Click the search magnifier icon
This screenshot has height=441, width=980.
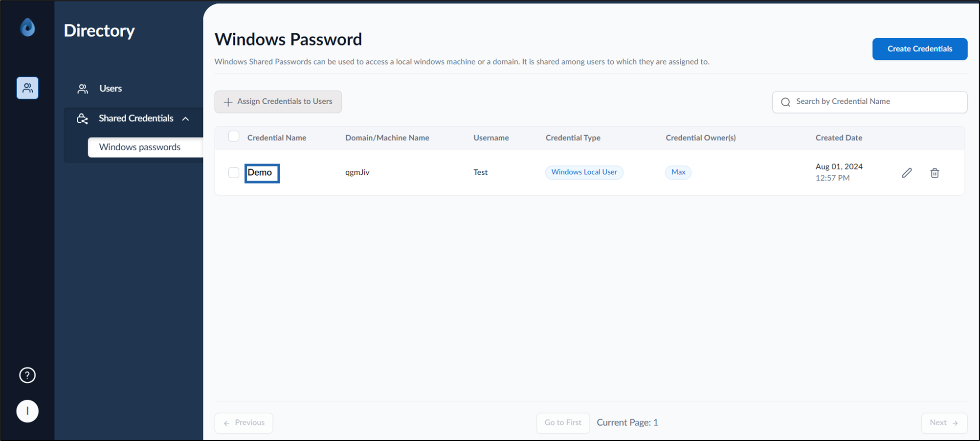click(785, 102)
